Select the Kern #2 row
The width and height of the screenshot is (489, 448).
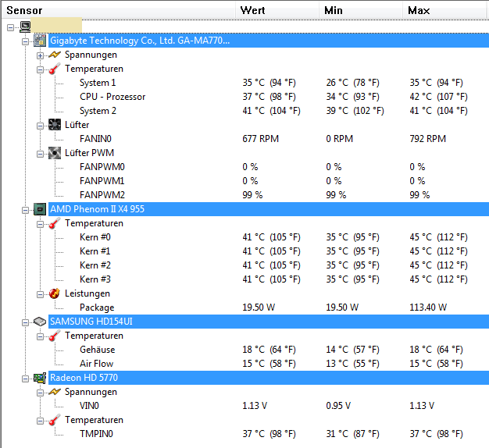[x=284, y=265]
